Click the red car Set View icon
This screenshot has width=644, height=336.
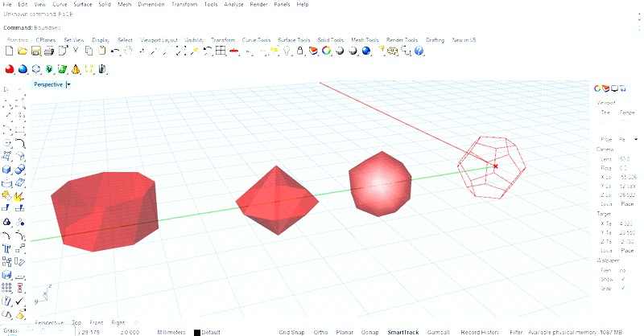pyautogui.click(x=234, y=51)
